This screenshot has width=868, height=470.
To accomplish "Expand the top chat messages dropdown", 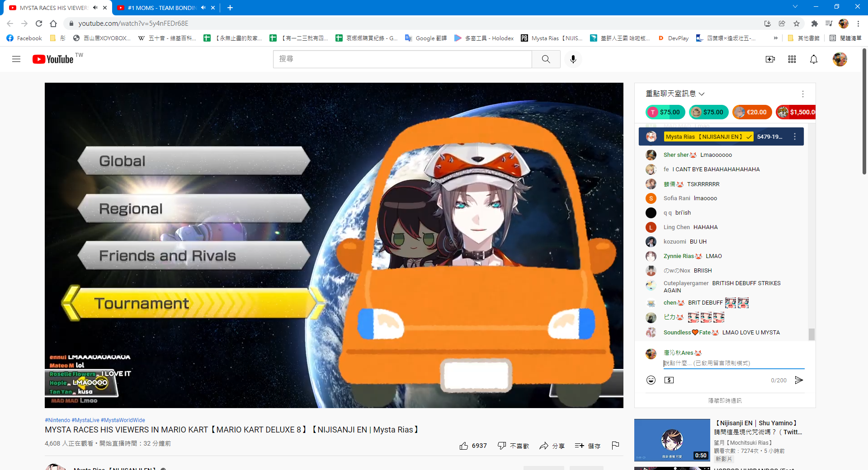I will point(675,94).
